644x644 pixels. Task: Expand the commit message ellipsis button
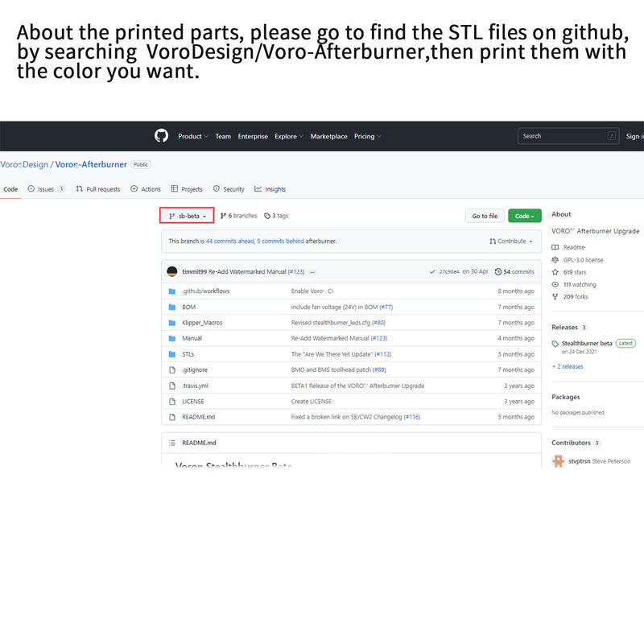pos(312,272)
